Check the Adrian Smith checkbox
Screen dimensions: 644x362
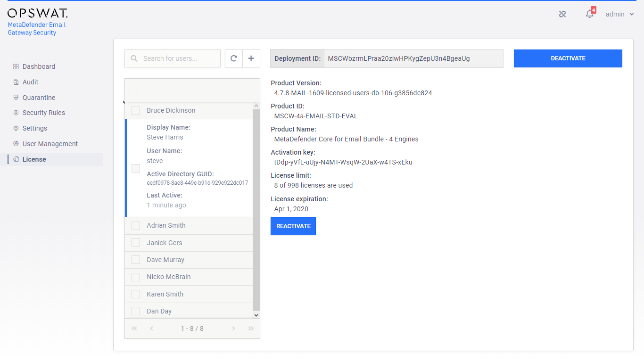[x=136, y=226]
